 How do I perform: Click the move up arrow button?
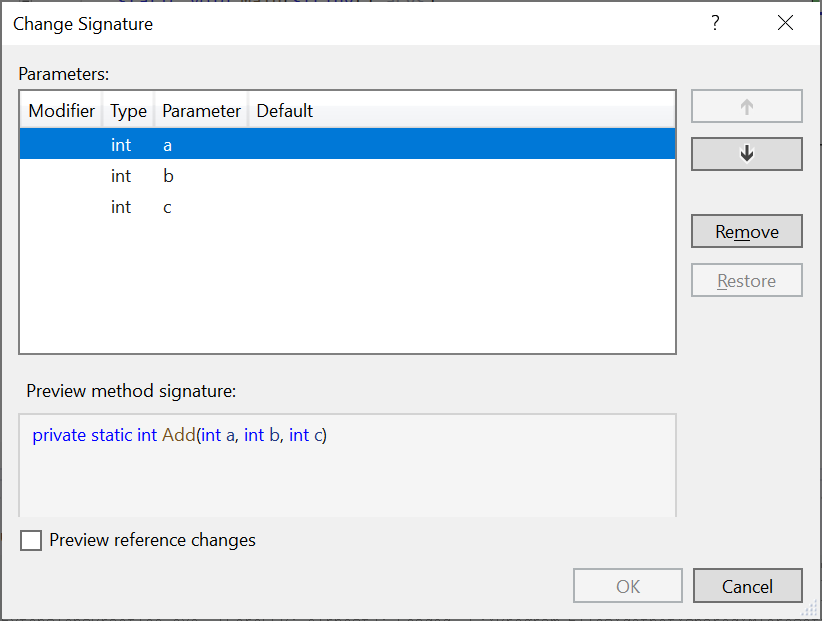tap(747, 106)
